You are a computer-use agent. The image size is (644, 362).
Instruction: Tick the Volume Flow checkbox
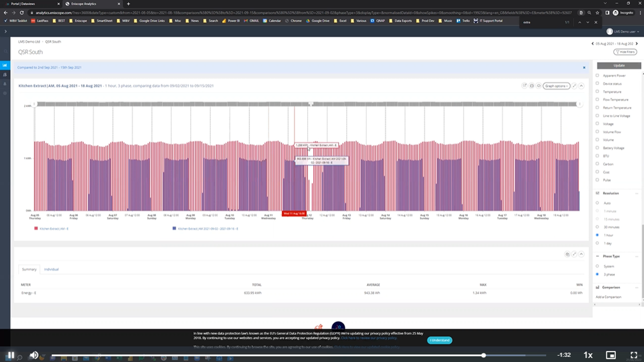pos(597,132)
